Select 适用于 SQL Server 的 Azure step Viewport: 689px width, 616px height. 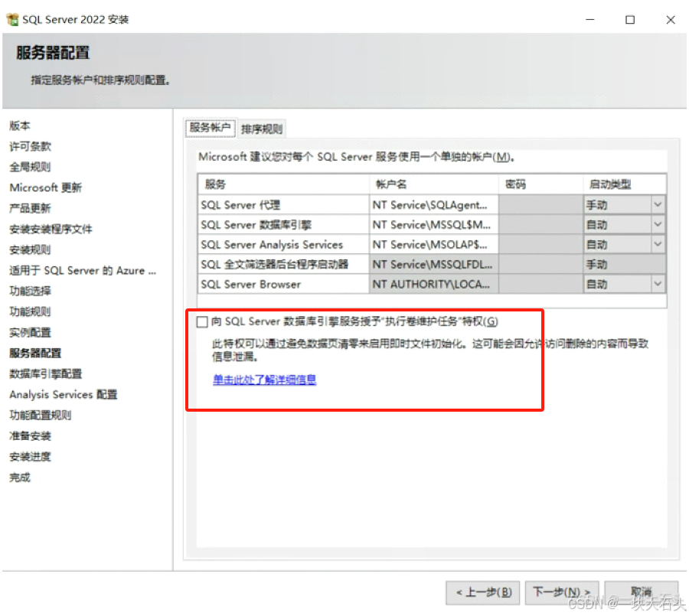point(83,270)
